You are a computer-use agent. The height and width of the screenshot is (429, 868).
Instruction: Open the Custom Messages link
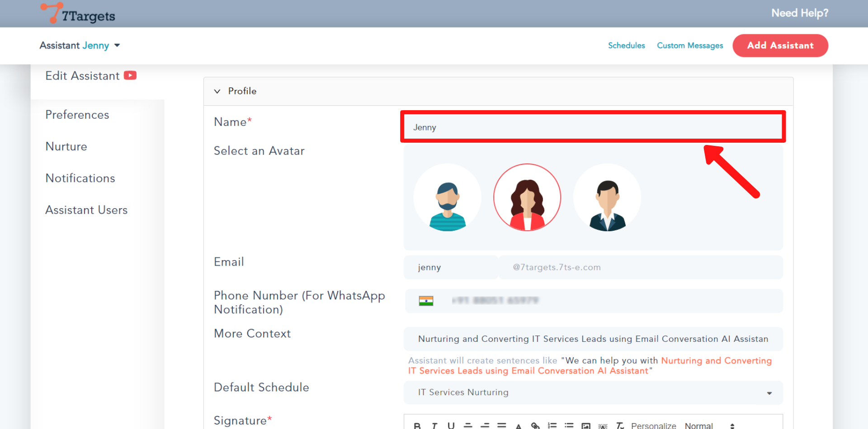[x=690, y=46]
